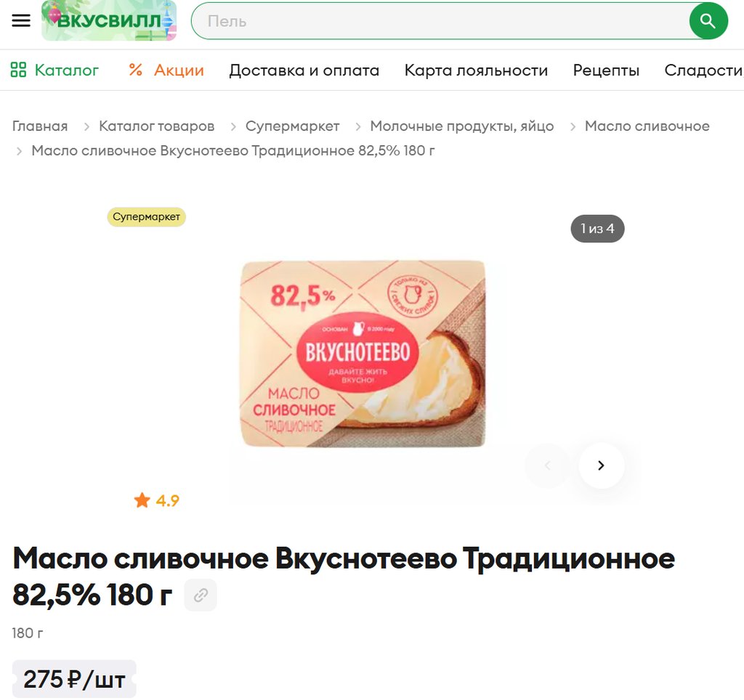Click the Каталог grid icon
The height and width of the screenshot is (700, 744).
coord(18,70)
